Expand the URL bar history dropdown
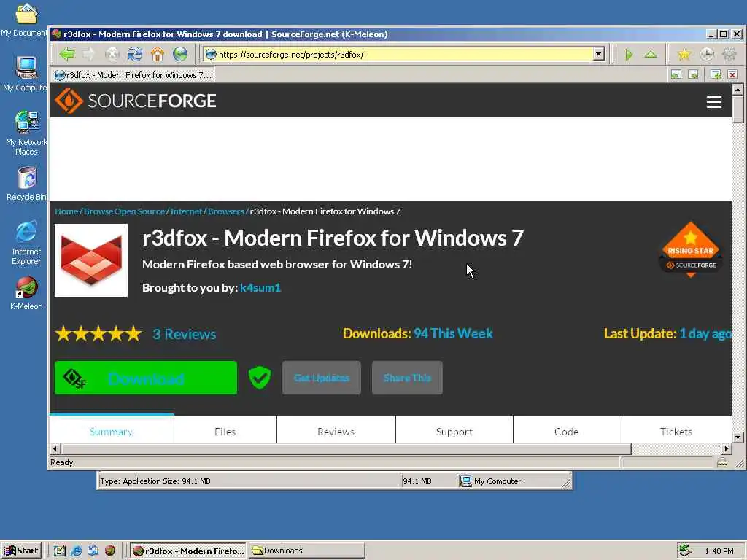Image resolution: width=747 pixels, height=560 pixels. tap(599, 54)
